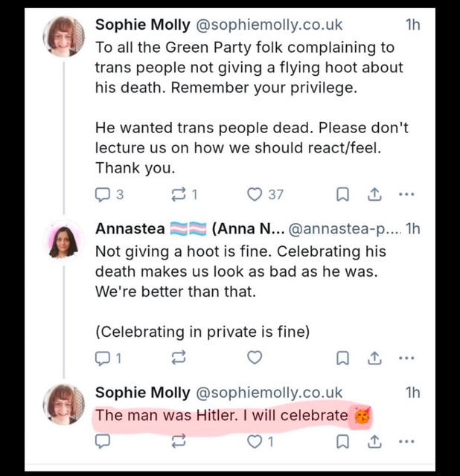Bookmark Sophie Molly's first post
This screenshot has width=460, height=476.
(342, 195)
